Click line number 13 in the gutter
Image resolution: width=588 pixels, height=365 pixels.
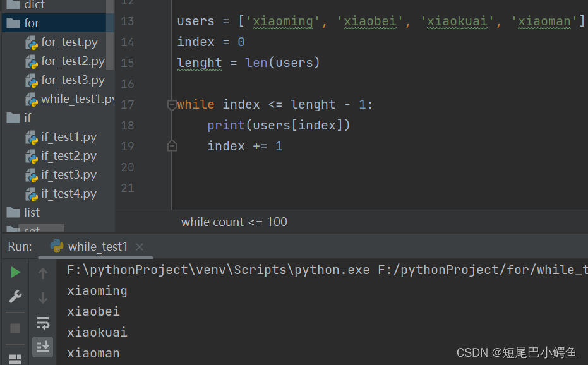(128, 21)
